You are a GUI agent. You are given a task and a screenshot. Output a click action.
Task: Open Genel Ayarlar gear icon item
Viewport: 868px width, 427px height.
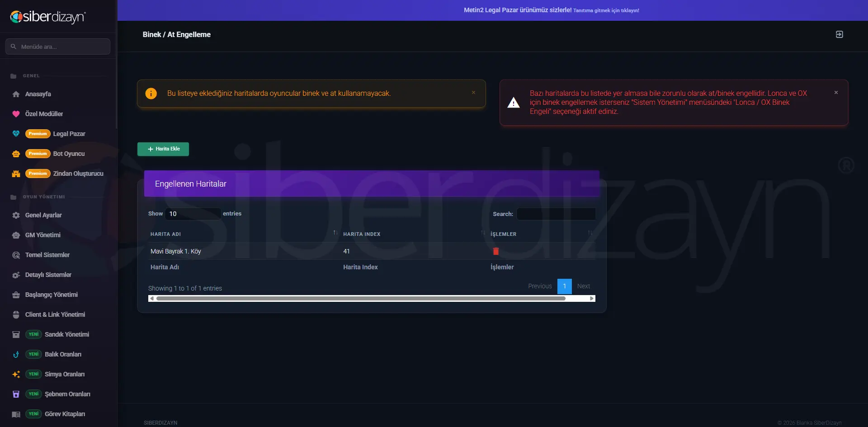16,215
